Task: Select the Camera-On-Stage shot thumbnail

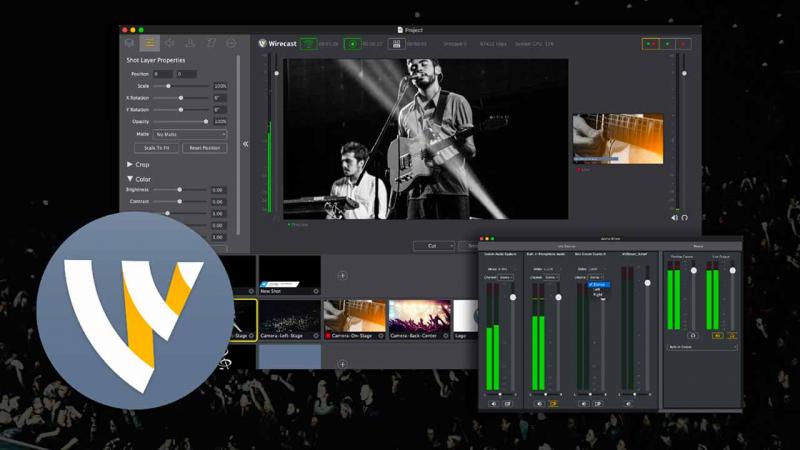Action: tap(353, 317)
